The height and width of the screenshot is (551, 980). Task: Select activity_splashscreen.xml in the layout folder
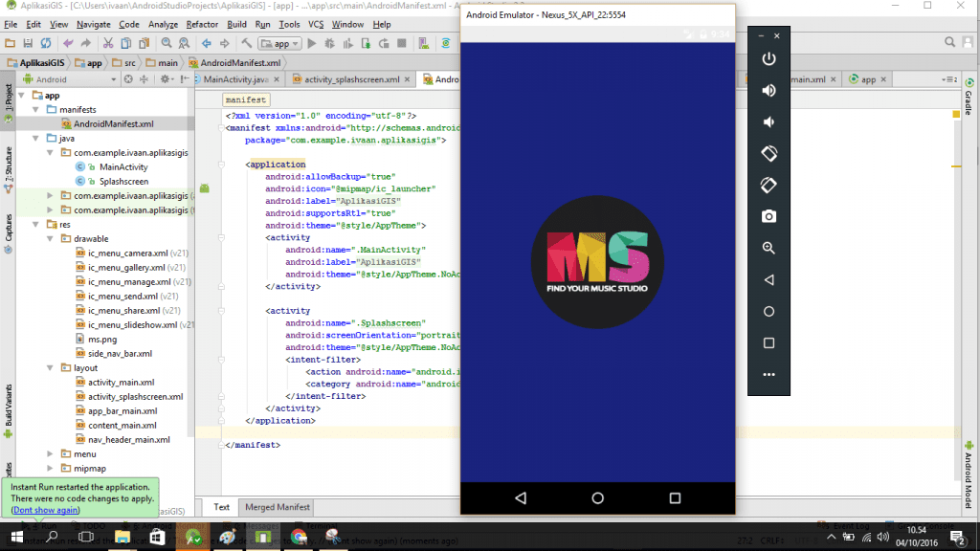[x=135, y=396]
